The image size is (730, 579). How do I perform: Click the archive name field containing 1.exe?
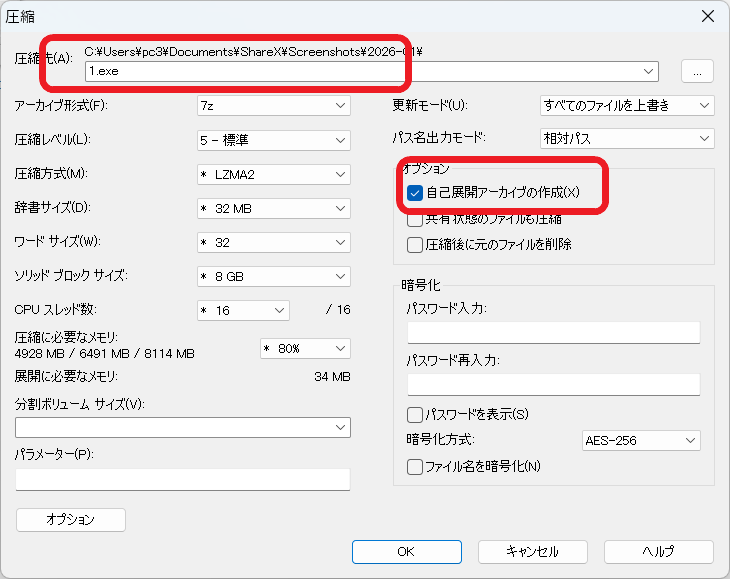pyautogui.click(x=372, y=71)
